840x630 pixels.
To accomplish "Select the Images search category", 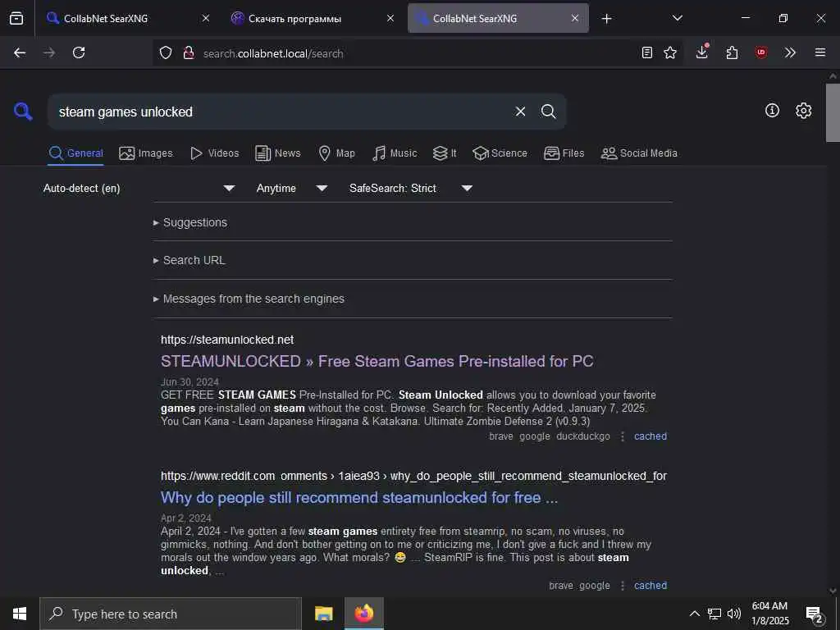I will pos(146,153).
